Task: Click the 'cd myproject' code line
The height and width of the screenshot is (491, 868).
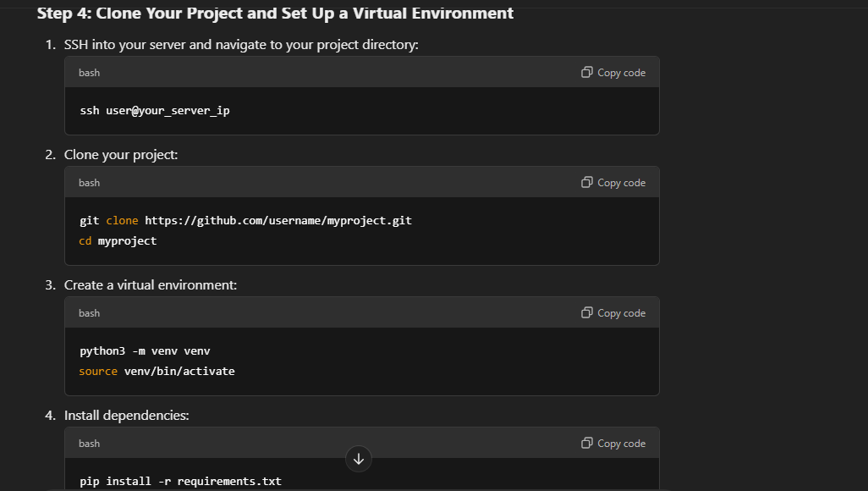Action: pos(118,241)
